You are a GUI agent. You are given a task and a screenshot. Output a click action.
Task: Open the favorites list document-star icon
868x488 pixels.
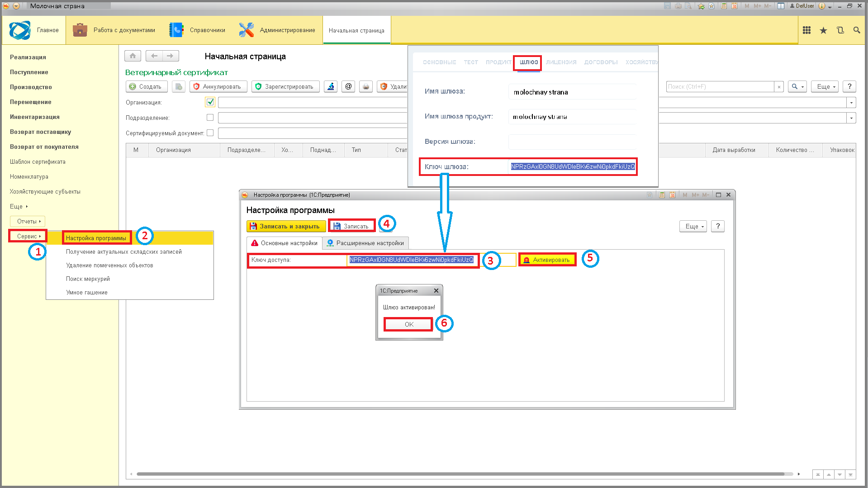pos(711,6)
